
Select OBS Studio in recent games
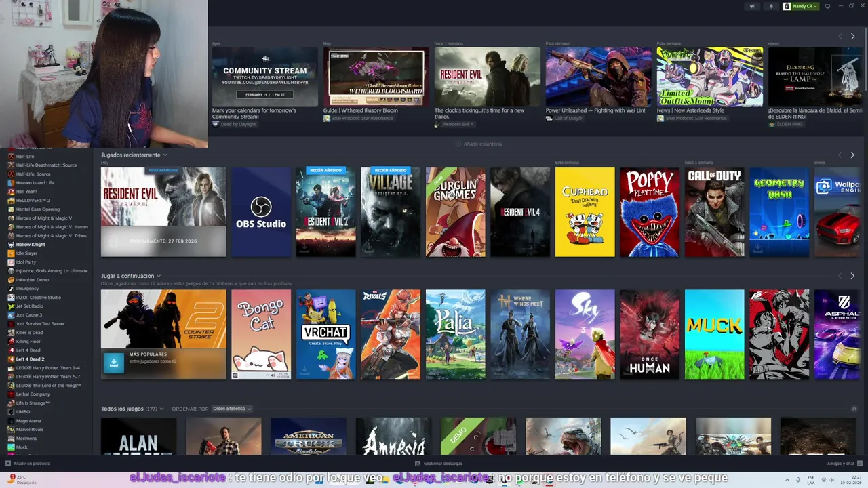[261, 212]
